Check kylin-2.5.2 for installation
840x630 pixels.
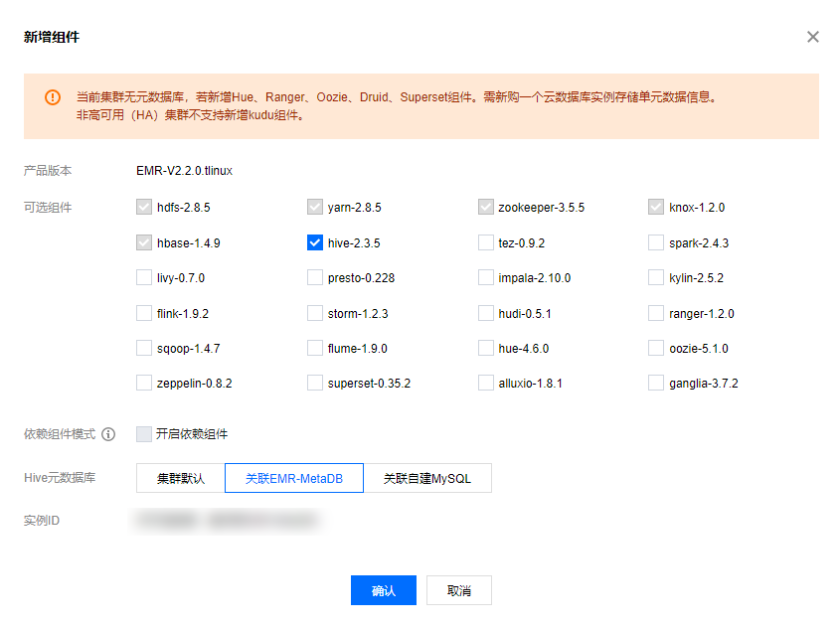click(655, 277)
